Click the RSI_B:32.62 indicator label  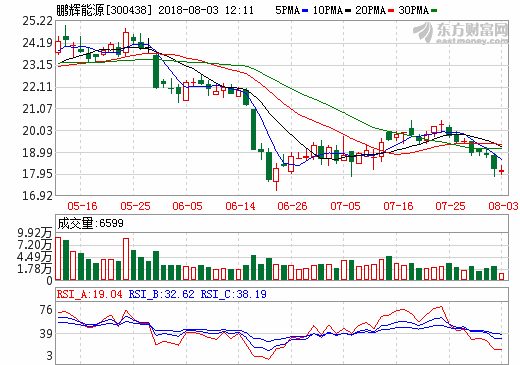point(161,294)
